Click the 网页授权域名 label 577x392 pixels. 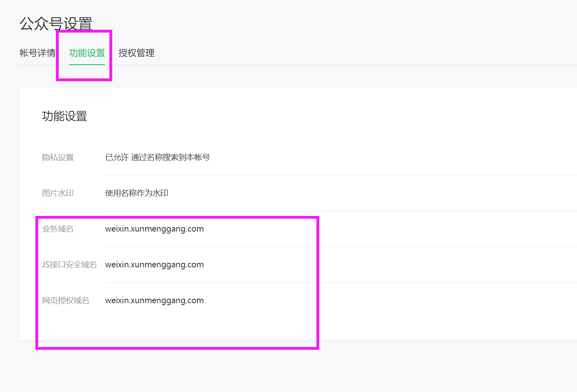66,301
